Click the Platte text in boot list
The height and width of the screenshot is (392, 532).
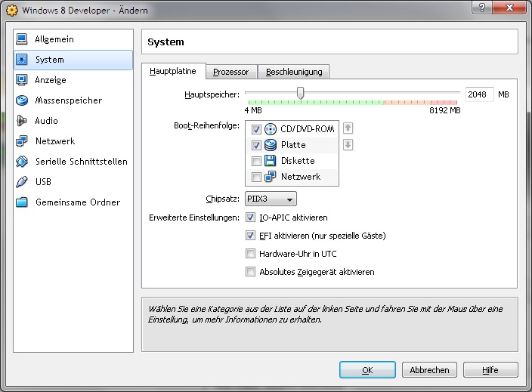pyautogui.click(x=293, y=145)
